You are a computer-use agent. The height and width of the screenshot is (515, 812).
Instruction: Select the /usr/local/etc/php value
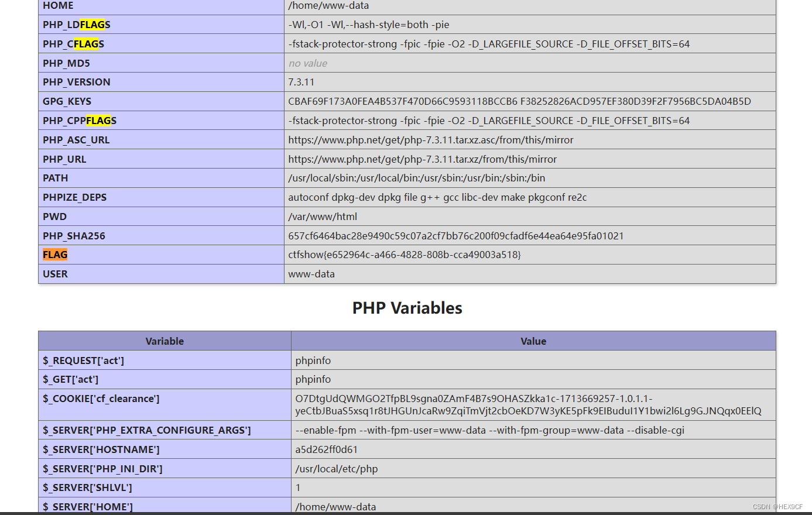[x=337, y=469]
